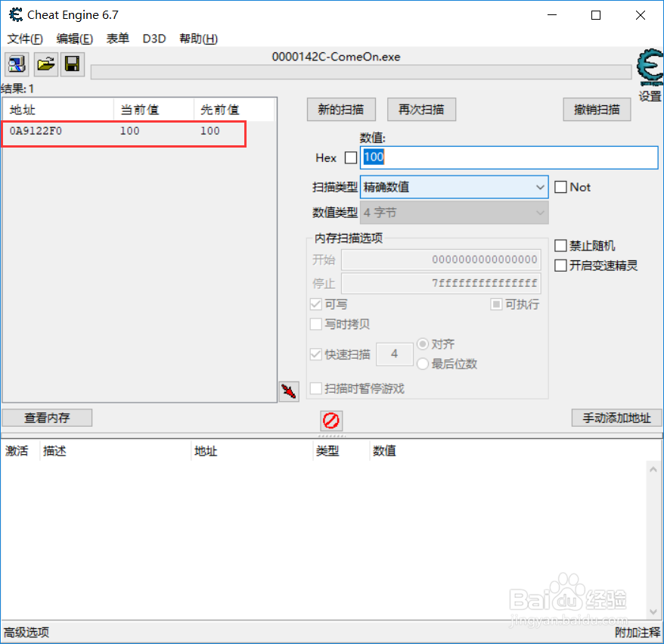664x644 pixels.
Task: Click the 查看内存 button
Action: tap(47, 418)
